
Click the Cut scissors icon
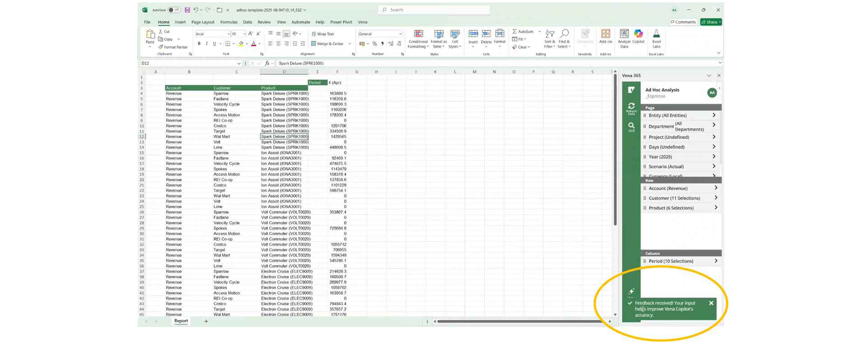click(x=160, y=32)
